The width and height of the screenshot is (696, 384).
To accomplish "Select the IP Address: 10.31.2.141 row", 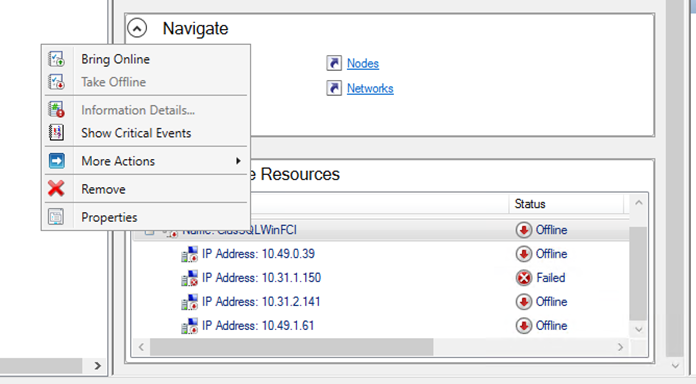I will [x=381, y=302].
